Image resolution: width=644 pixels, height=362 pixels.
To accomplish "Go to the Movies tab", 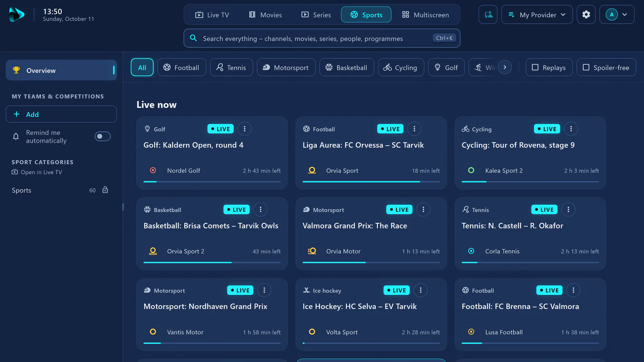I will 265,15.
